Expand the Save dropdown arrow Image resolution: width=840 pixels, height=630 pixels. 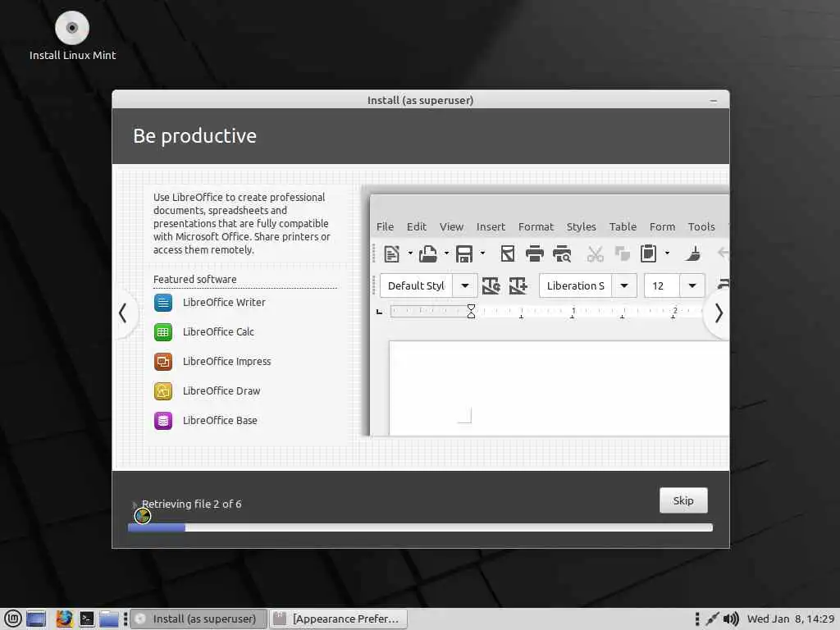[x=482, y=253]
